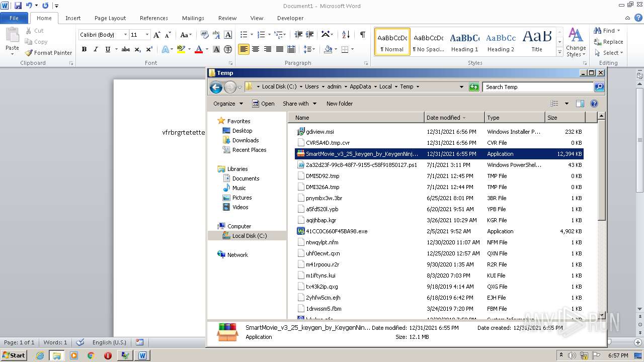Open Opera from taskbar
The image size is (644, 362).
pyautogui.click(x=108, y=355)
